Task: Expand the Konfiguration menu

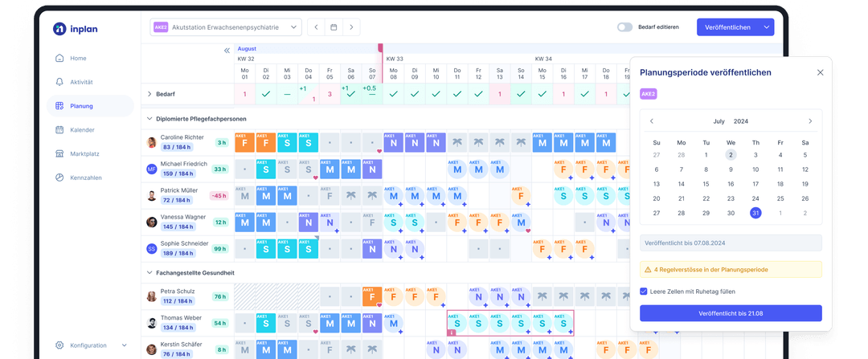Action: click(92, 345)
